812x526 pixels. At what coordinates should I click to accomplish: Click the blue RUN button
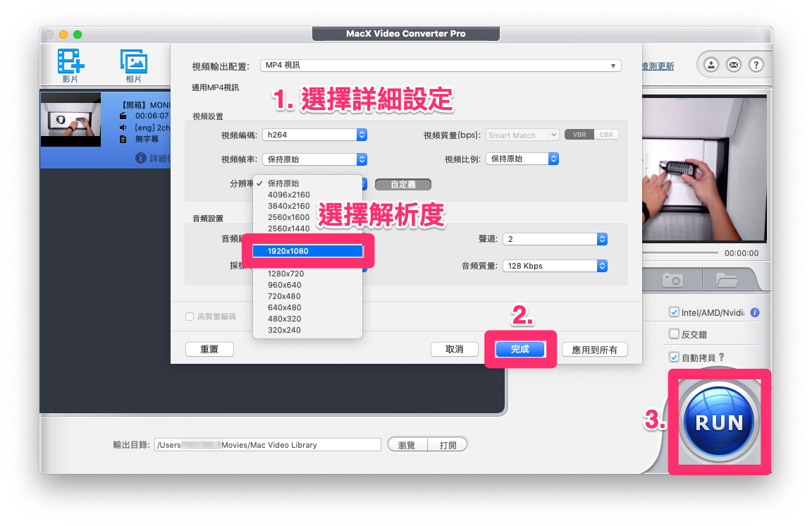click(719, 422)
